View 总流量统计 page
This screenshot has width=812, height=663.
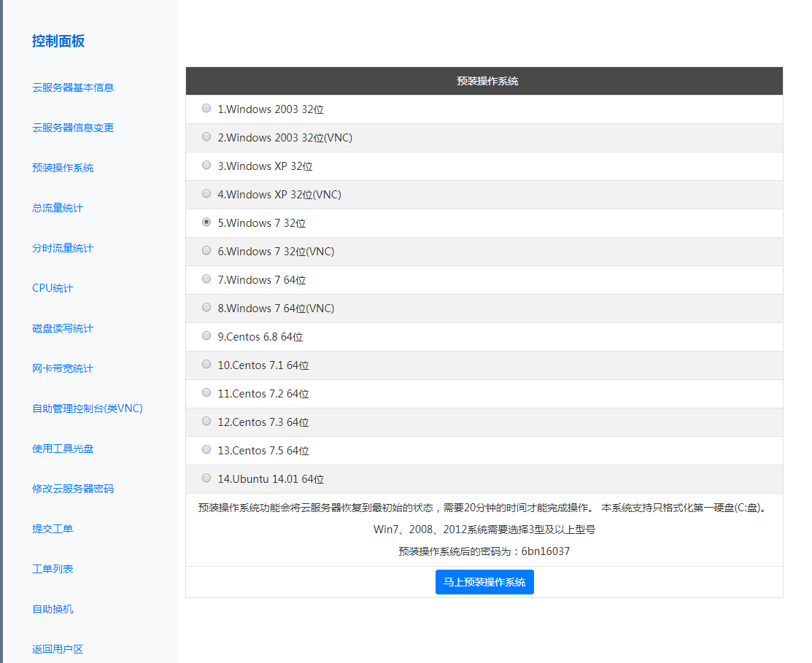tap(58, 208)
